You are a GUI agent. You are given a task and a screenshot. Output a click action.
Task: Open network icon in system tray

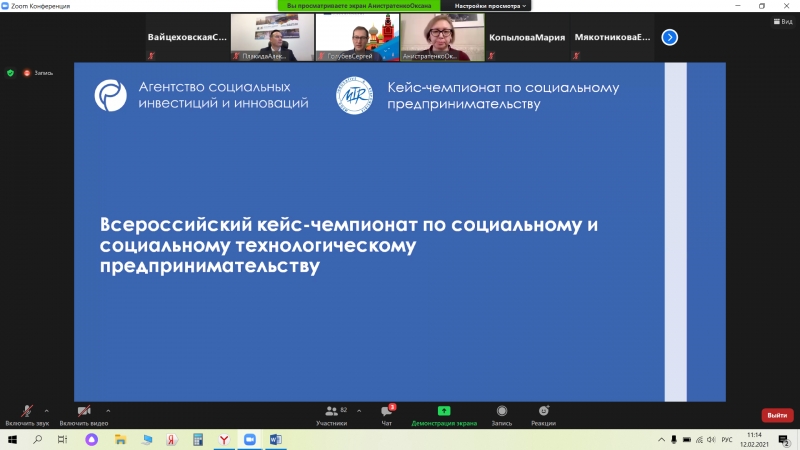[x=699, y=439]
